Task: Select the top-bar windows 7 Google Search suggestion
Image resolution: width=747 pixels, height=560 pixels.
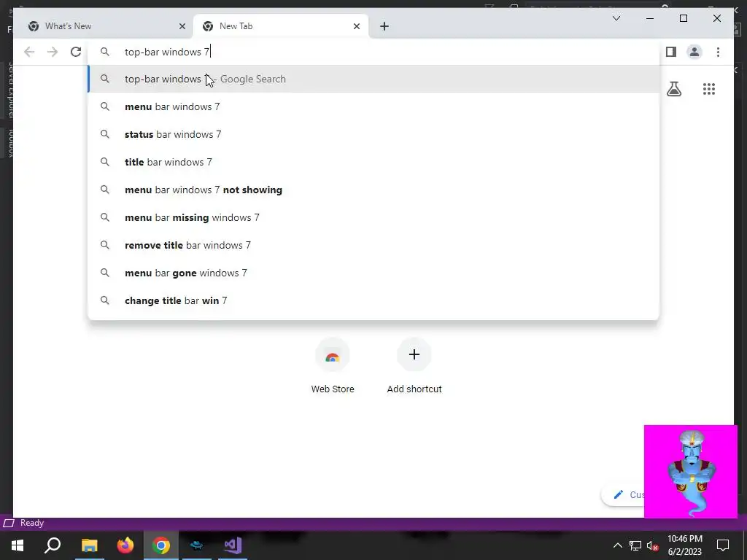Action: click(x=374, y=79)
